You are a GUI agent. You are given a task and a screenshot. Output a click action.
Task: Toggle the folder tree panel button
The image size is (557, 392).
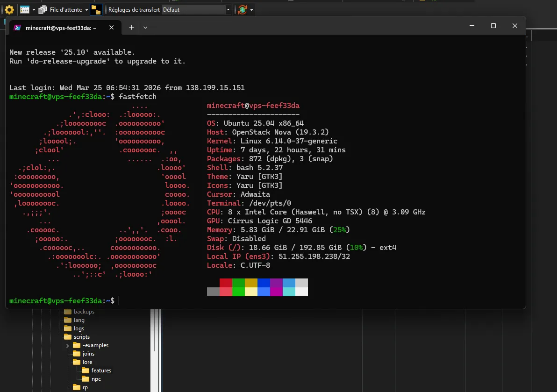point(96,9)
